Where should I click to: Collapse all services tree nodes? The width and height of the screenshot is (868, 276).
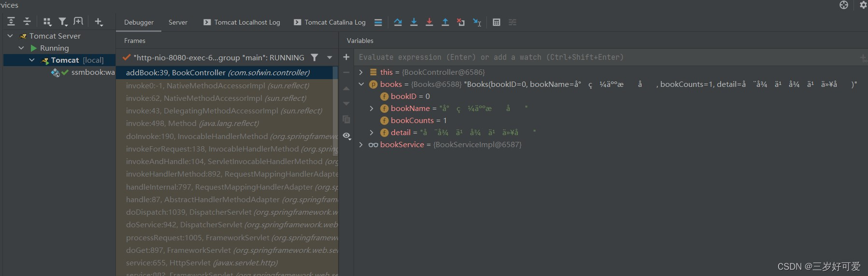27,22
